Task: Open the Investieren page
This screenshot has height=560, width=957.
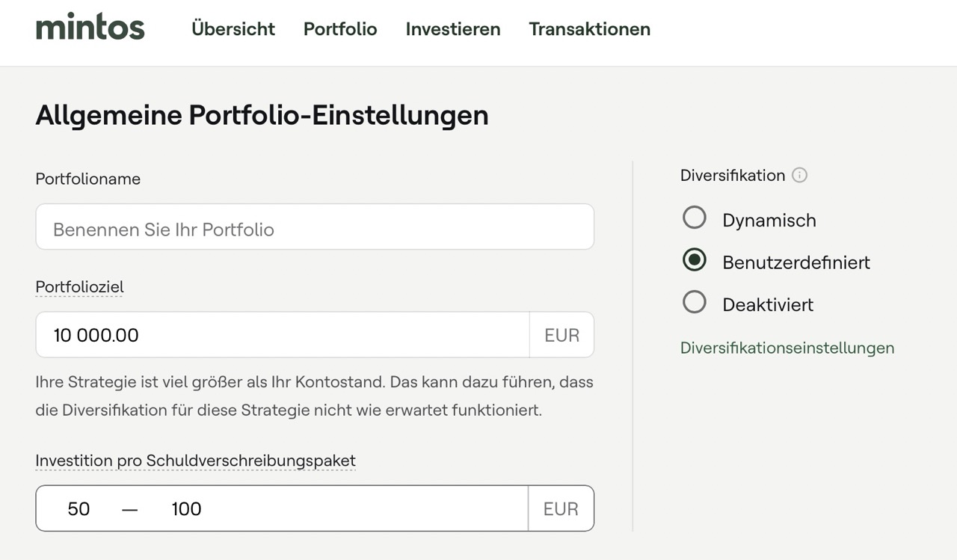Action: 452,29
